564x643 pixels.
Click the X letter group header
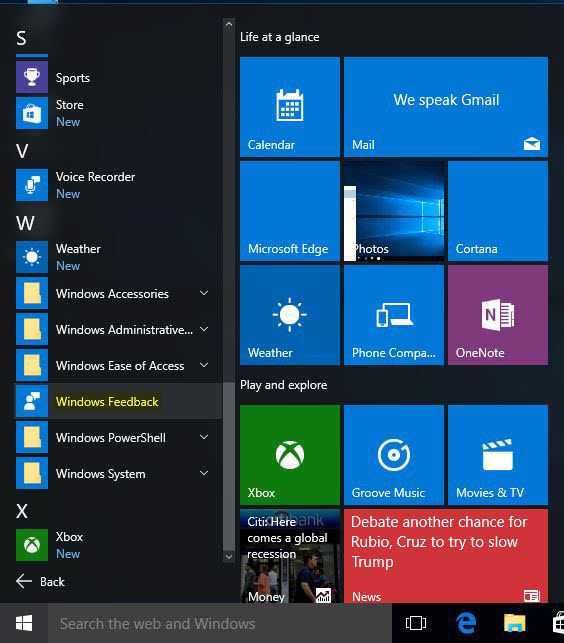pyautogui.click(x=22, y=511)
